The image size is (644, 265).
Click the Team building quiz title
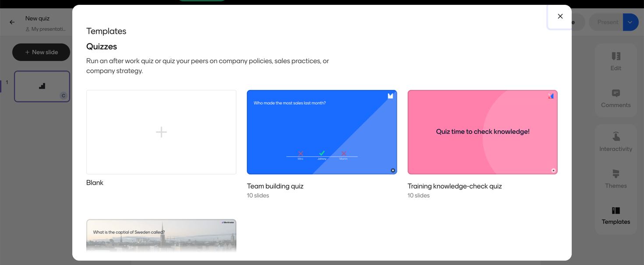pos(275,186)
